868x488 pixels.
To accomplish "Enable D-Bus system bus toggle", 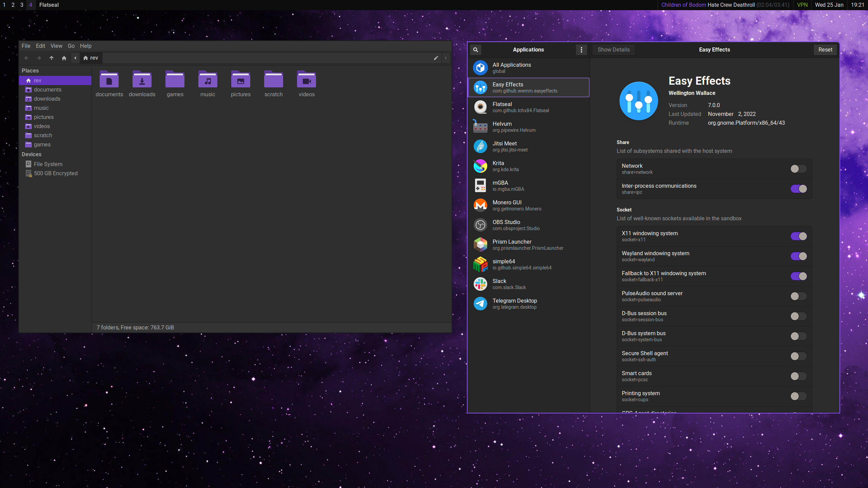I will (x=798, y=336).
